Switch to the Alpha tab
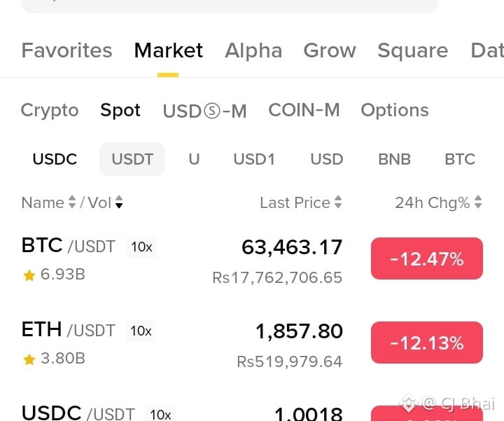 pyautogui.click(x=253, y=50)
